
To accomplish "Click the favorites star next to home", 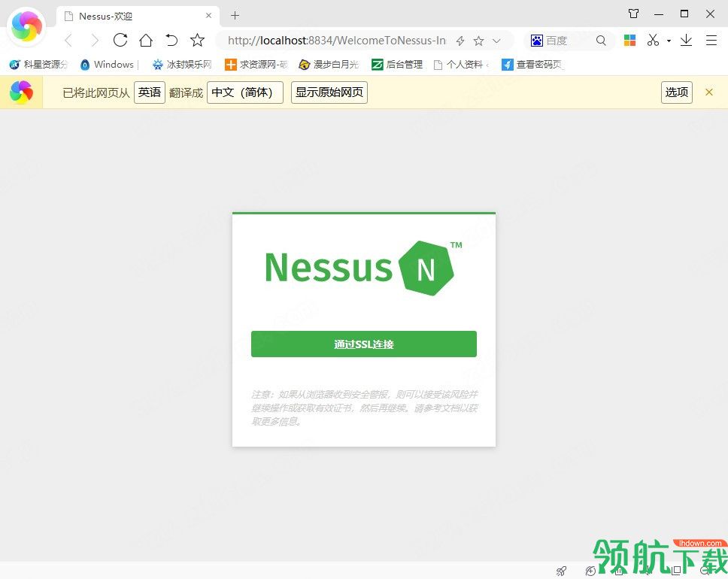I will (x=197, y=40).
